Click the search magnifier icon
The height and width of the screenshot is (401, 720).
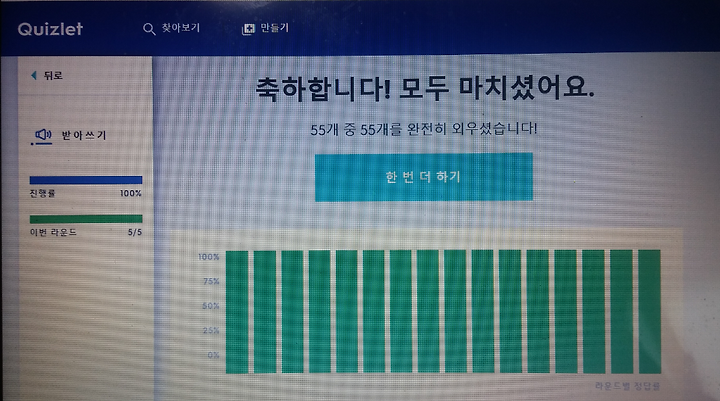click(149, 29)
